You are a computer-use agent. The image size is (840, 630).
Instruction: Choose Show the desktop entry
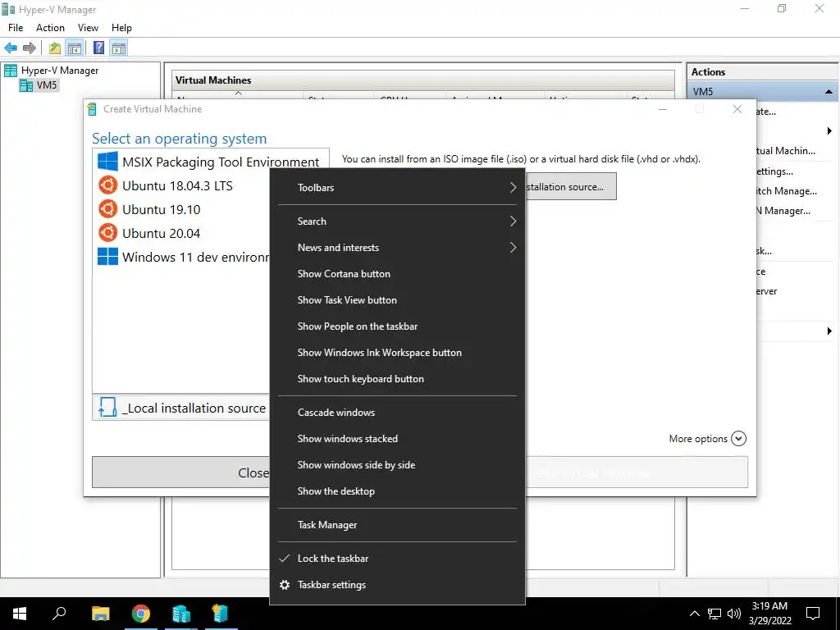click(397, 491)
